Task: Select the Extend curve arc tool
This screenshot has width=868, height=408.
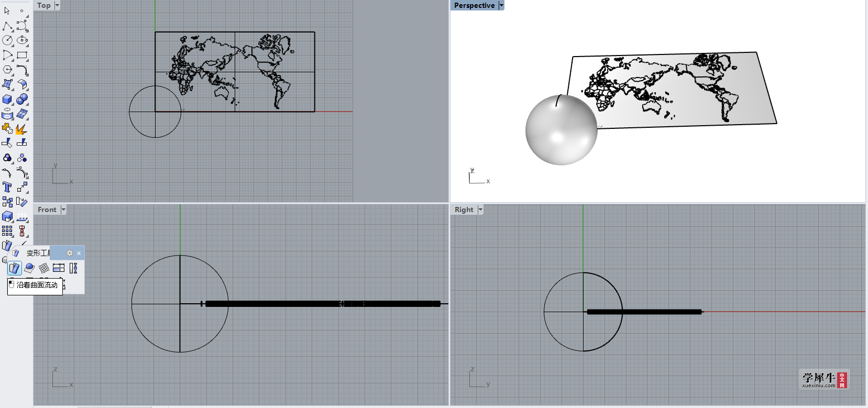Action: 7,172
